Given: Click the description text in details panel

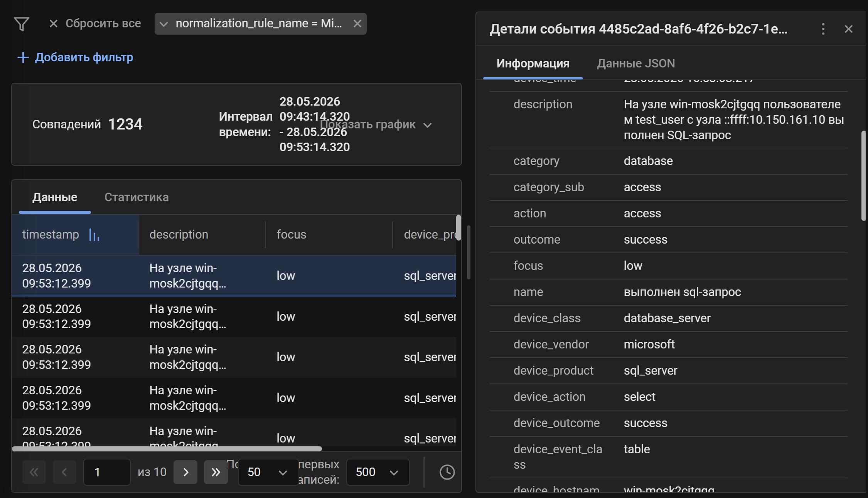Looking at the screenshot, I should coord(734,120).
